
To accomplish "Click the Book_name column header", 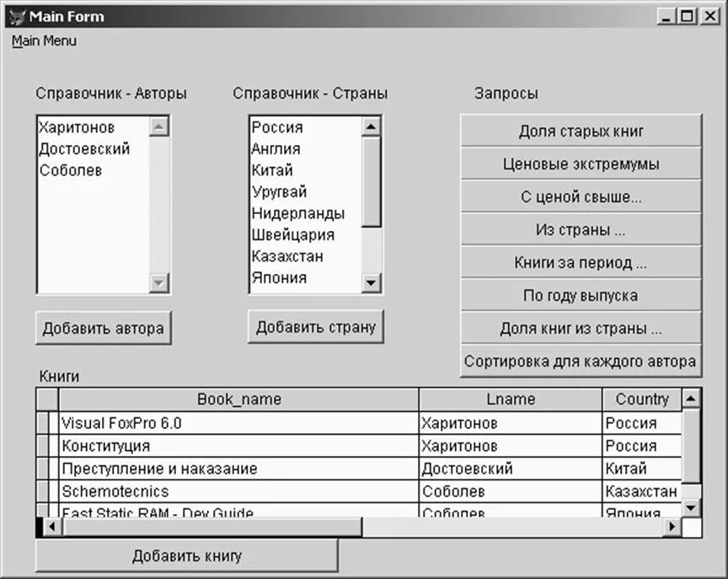I will point(239,399).
